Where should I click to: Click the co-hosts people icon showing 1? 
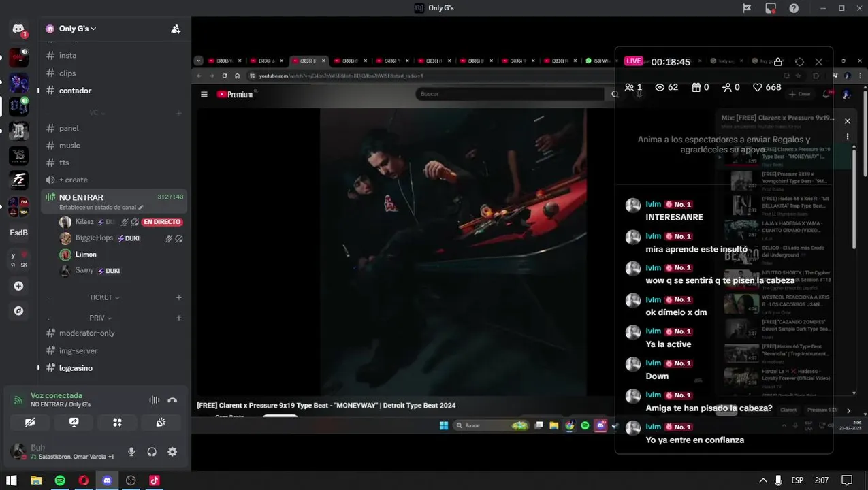point(629,87)
